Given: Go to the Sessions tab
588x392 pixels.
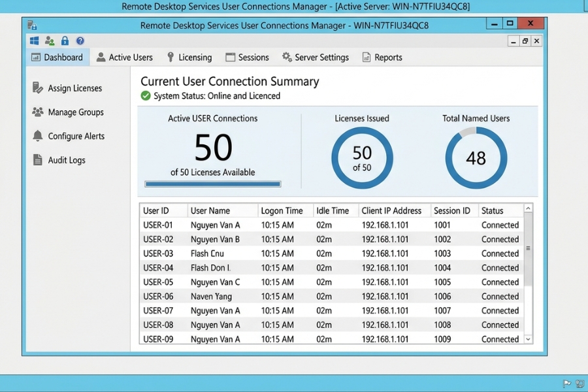Looking at the screenshot, I should point(247,57).
